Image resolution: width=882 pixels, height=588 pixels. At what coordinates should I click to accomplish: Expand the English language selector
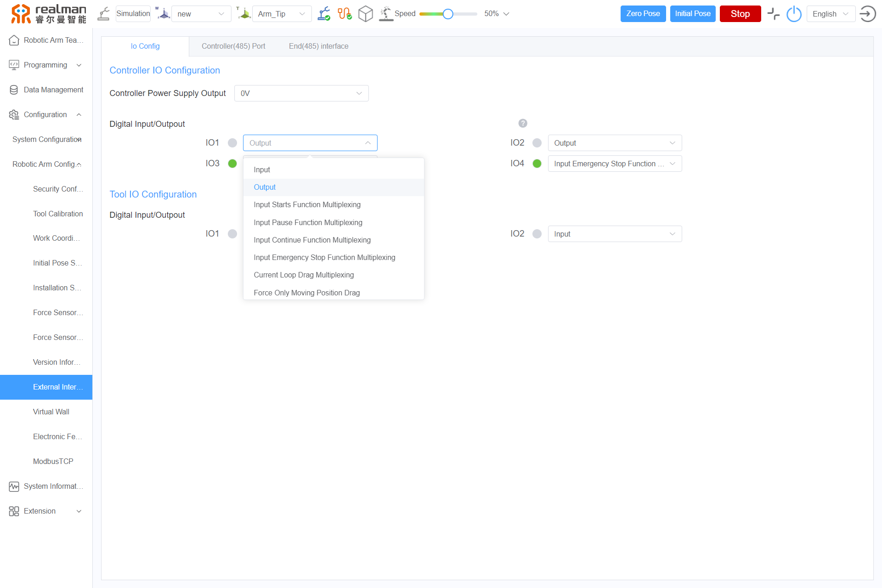tap(830, 14)
